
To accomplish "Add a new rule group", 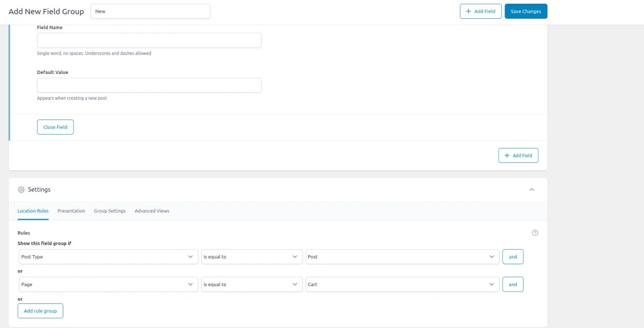I will pyautogui.click(x=40, y=311).
